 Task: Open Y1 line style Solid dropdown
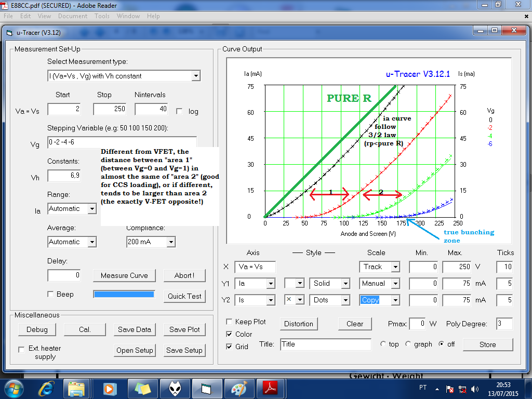(x=345, y=284)
